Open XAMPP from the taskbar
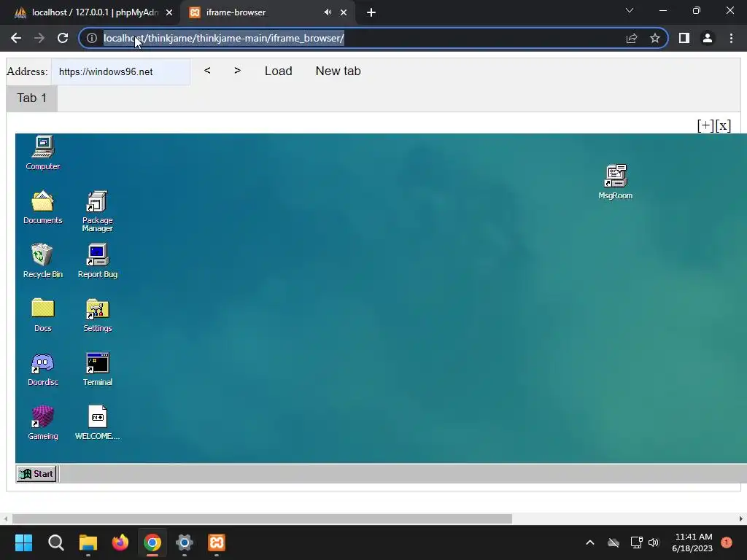The image size is (747, 560). tap(216, 542)
